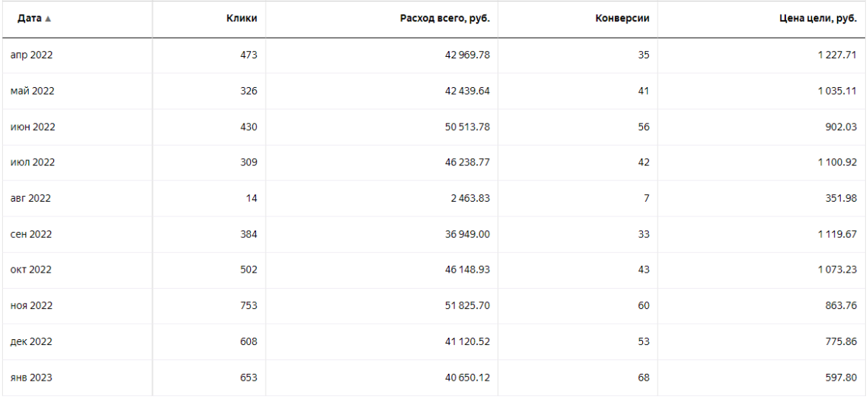The height and width of the screenshot is (399, 868).
Task: Select the 68 conversions cell
Action: click(643, 378)
